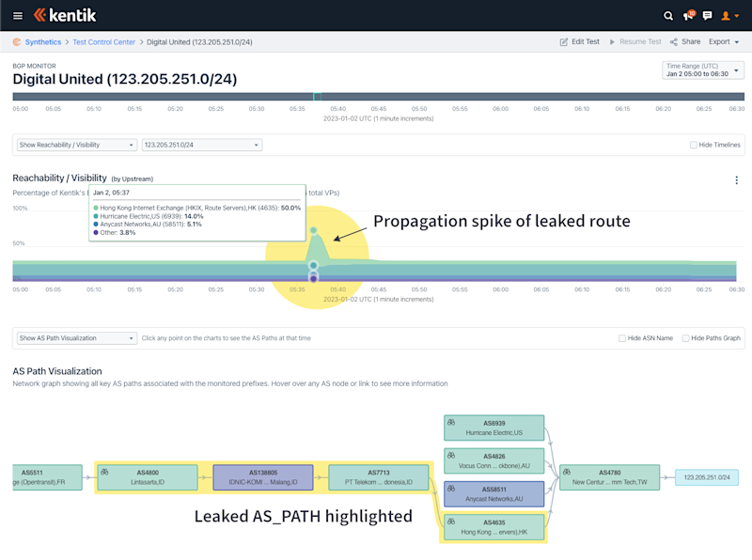This screenshot has height=560, width=752.
Task: Click the Kentik logo
Action: [65, 15]
